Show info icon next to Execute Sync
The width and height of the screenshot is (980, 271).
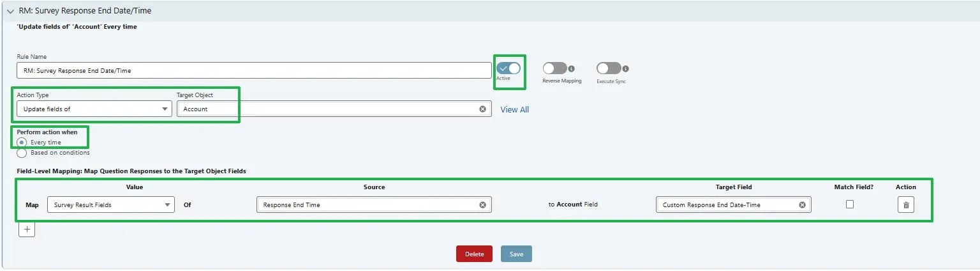[625, 68]
